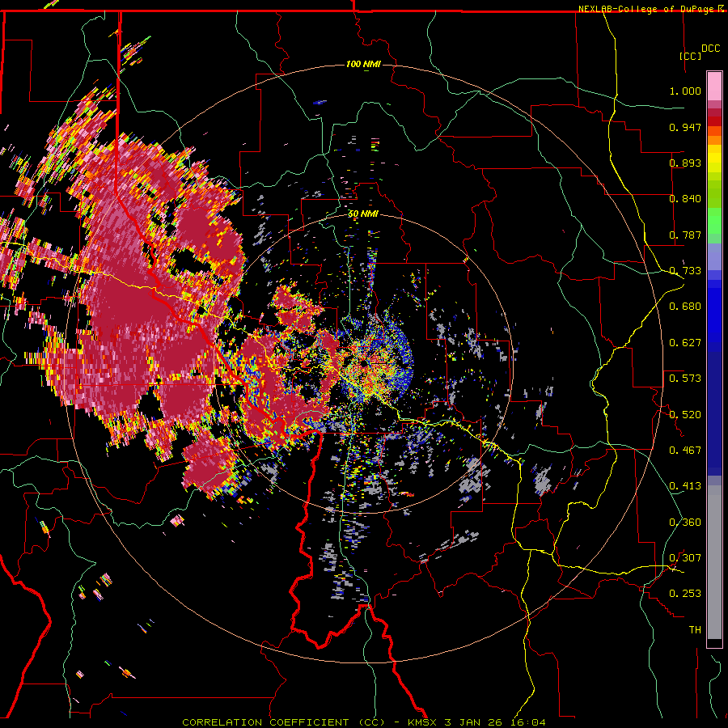
Task: Click the 0.787 scale value
Action: point(685,235)
